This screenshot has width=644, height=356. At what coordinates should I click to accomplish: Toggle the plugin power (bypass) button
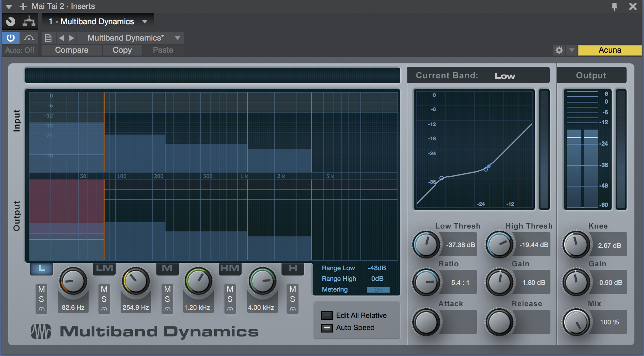pyautogui.click(x=11, y=38)
